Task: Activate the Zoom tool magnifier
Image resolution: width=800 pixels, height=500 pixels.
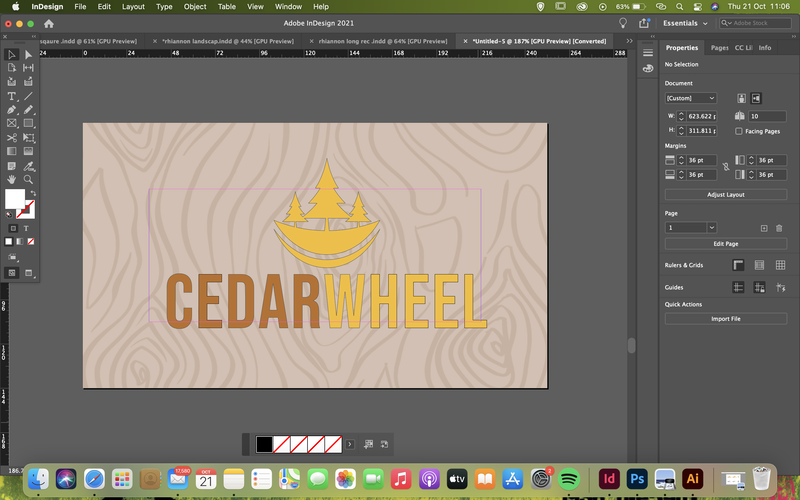Action: 28,179
